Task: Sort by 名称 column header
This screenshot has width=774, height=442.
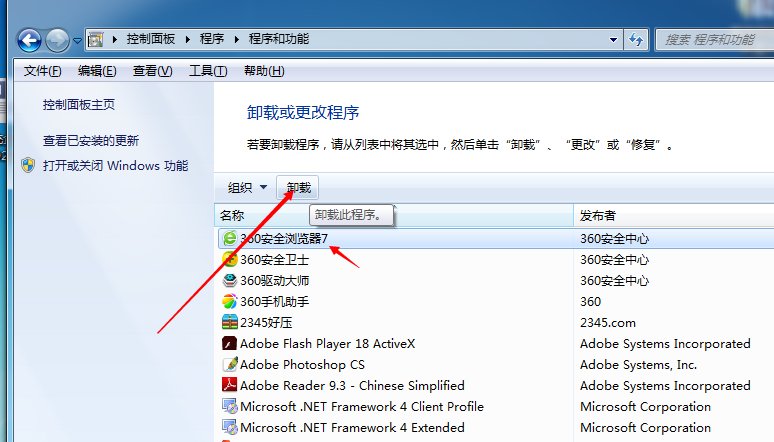Action: [394, 215]
